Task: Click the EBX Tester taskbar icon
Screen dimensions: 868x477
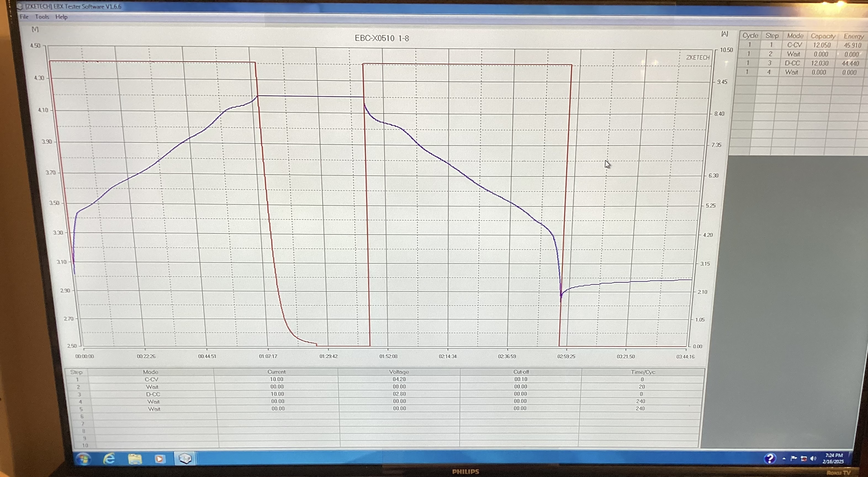Action: pyautogui.click(x=185, y=459)
